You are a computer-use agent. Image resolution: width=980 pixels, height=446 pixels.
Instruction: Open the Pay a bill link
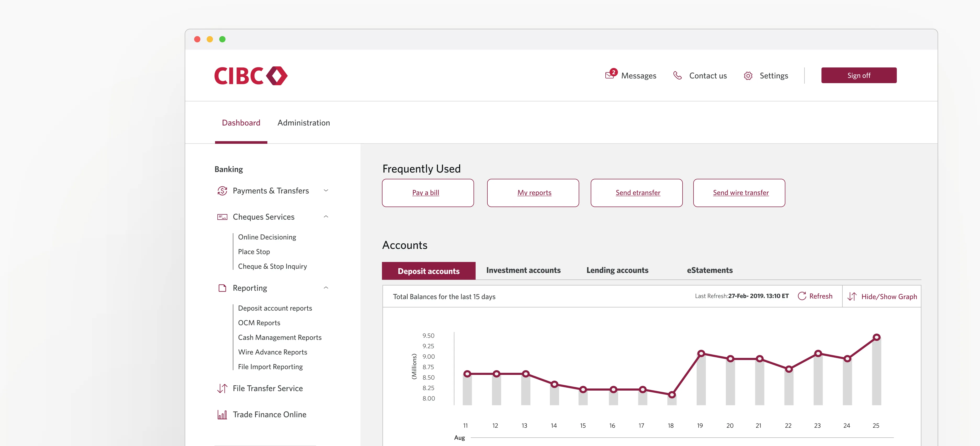coord(425,193)
